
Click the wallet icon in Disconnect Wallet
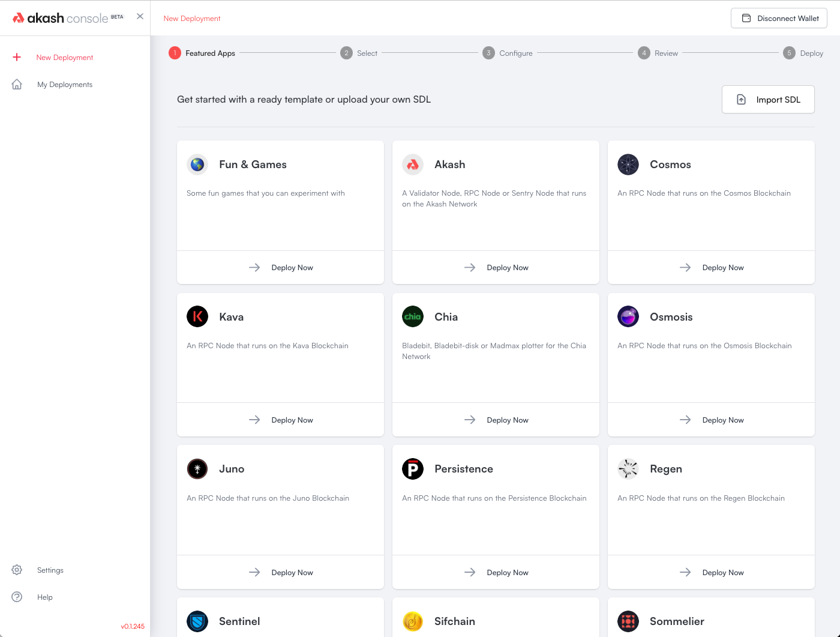pyautogui.click(x=746, y=18)
